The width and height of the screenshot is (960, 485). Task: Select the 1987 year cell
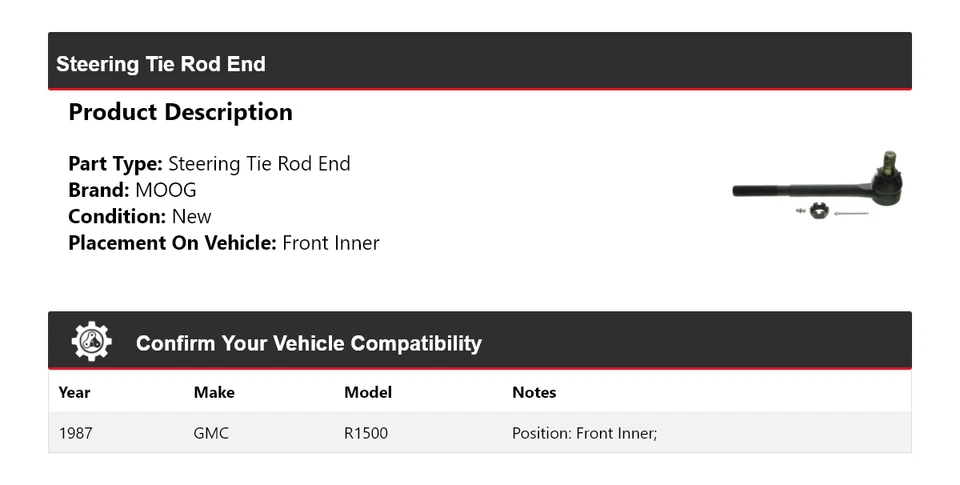pyautogui.click(x=75, y=433)
